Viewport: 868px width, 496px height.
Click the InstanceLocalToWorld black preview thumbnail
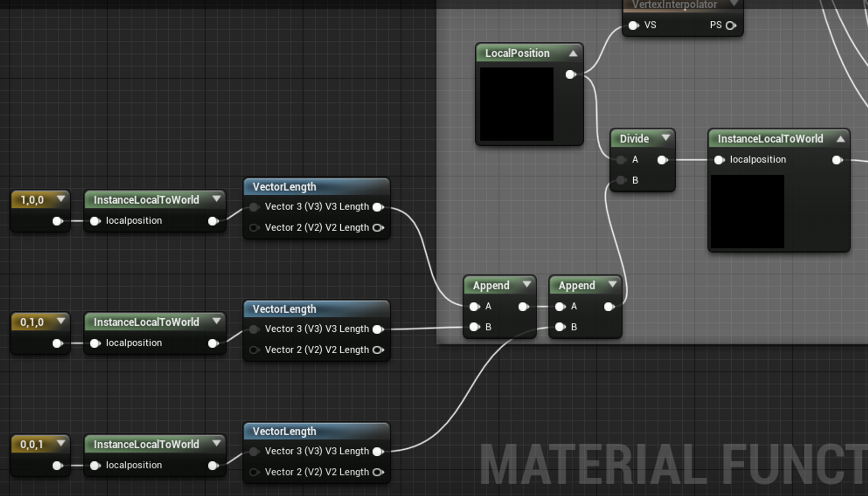747,211
